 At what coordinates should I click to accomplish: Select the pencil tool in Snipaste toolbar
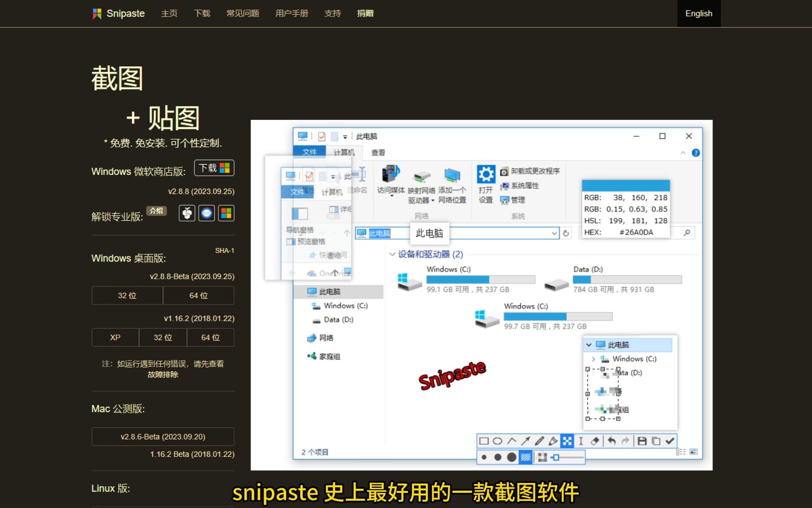(539, 441)
